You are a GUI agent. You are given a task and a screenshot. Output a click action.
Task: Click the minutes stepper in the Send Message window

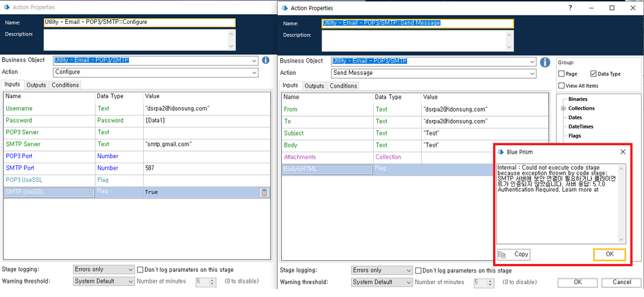click(491, 283)
